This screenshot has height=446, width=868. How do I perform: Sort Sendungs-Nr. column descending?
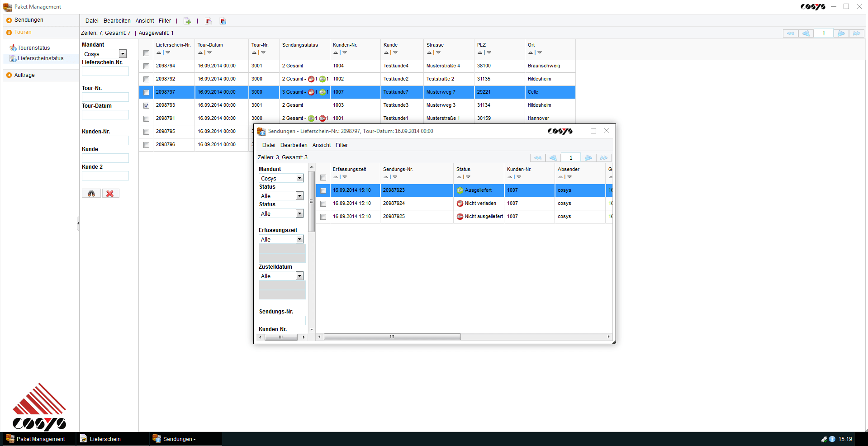[395, 177]
